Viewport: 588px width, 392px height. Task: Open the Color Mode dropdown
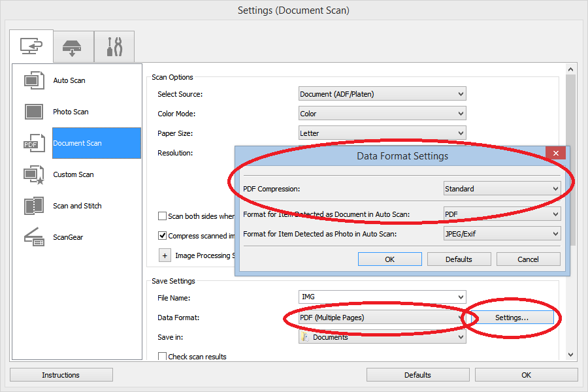coord(382,114)
